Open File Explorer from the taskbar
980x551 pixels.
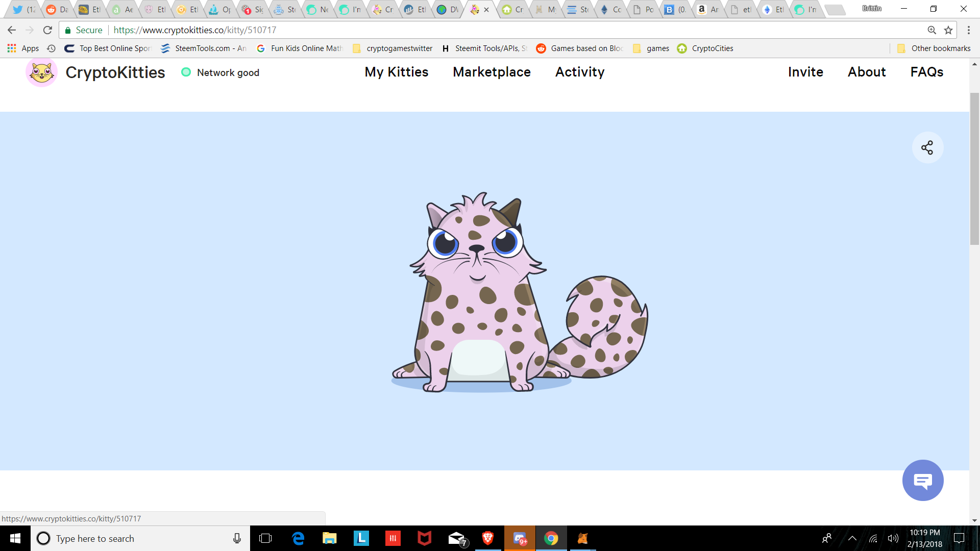(x=330, y=538)
